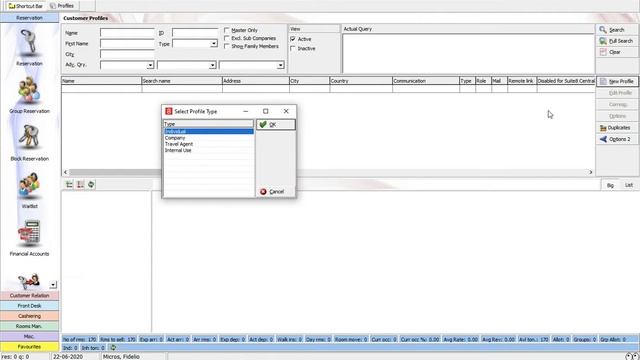This screenshot has height=360, width=640.
Task: Enable the Master Only checkbox
Action: 227,30
